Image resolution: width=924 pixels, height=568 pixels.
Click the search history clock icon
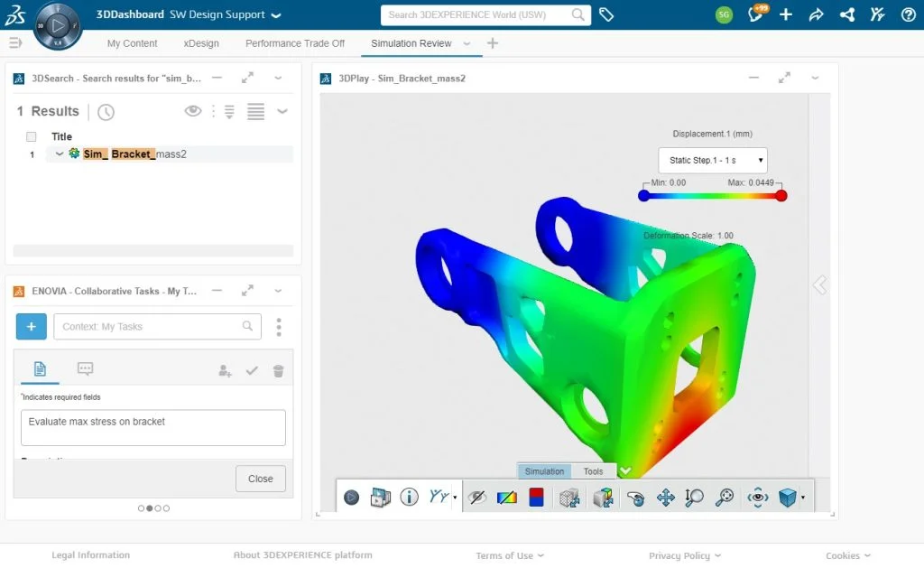pos(106,111)
